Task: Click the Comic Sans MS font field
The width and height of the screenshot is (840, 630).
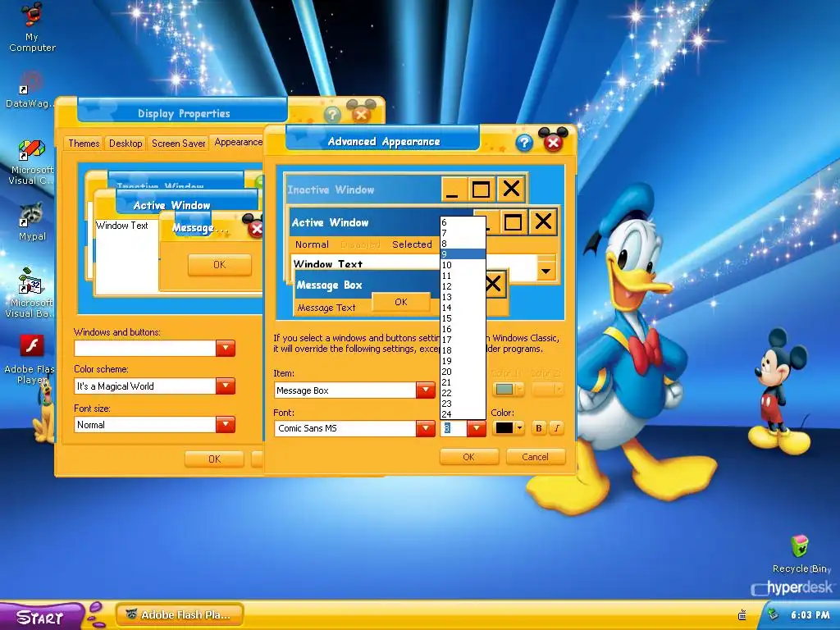Action: [345, 428]
